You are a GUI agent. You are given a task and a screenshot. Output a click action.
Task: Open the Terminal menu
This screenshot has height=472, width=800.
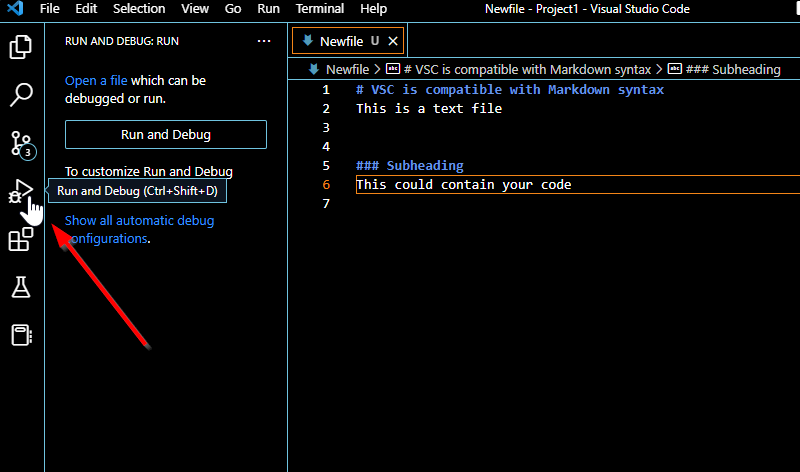click(320, 9)
